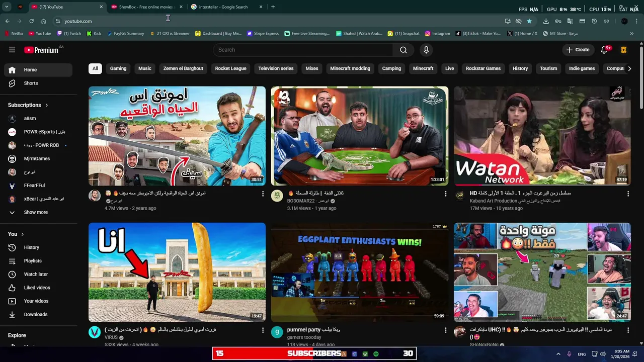
Task: Expand the Subscriptions section chevron
Action: pos(47,105)
